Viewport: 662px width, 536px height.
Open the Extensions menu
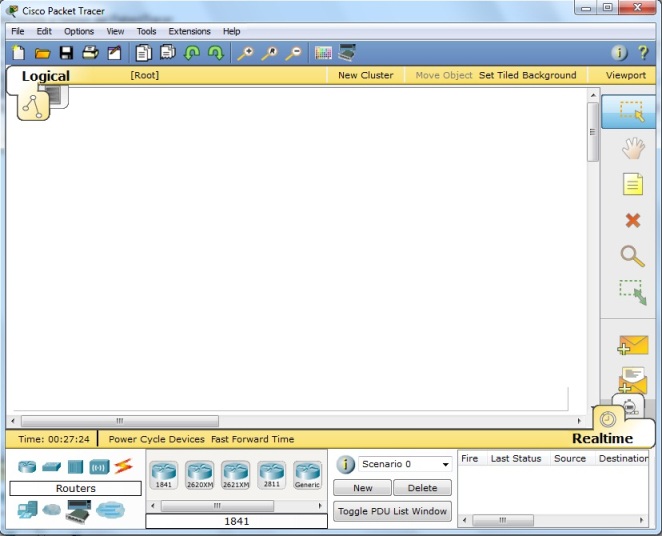click(189, 31)
